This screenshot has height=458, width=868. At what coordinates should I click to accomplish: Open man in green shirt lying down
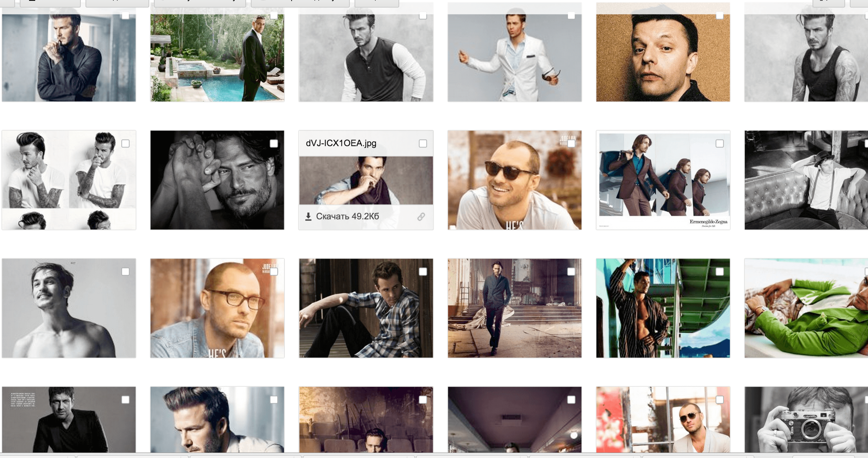coord(806,308)
